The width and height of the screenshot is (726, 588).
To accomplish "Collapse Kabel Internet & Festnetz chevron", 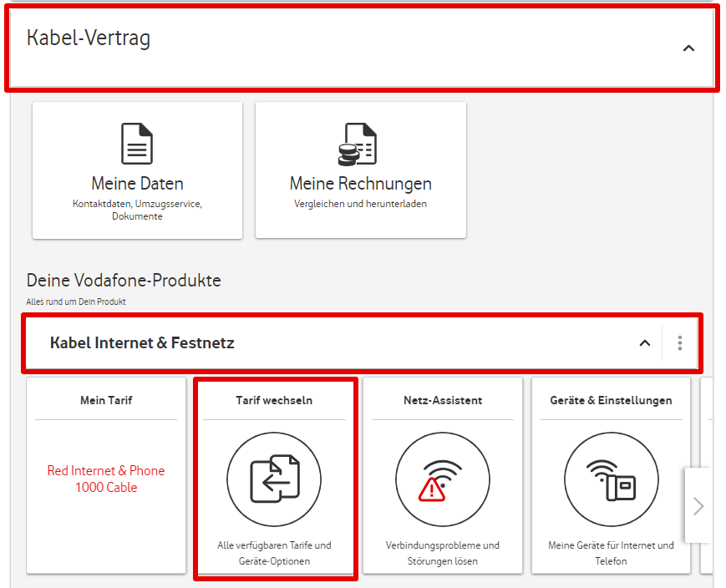I will (x=644, y=343).
